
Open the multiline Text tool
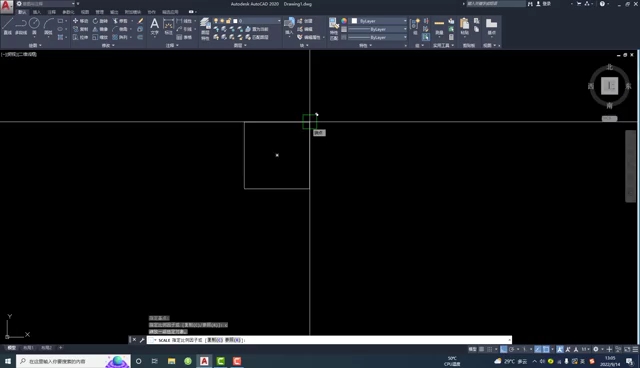click(x=155, y=26)
